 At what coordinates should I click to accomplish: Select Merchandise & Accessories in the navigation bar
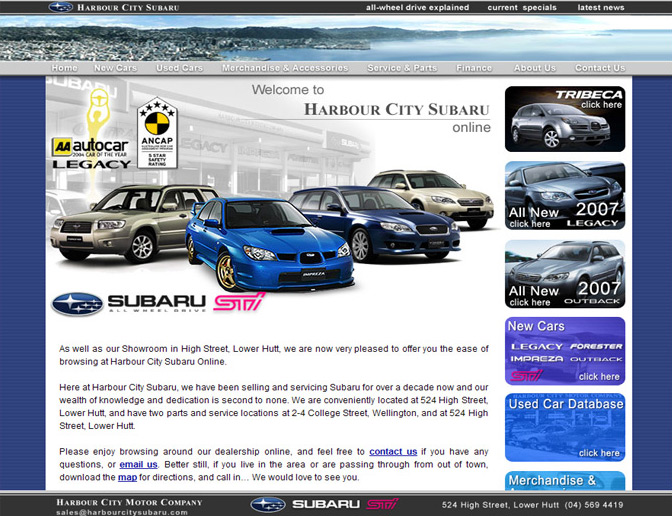[285, 68]
